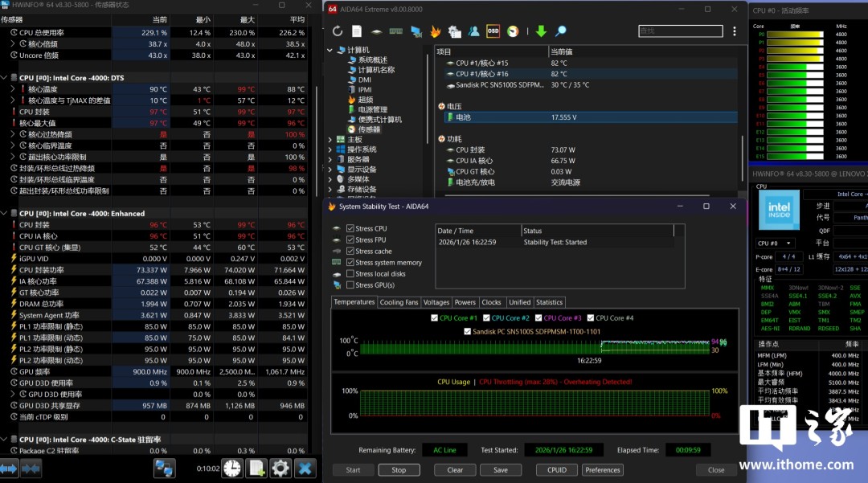
Task: Switch to the Statistics tab
Action: pos(549,302)
